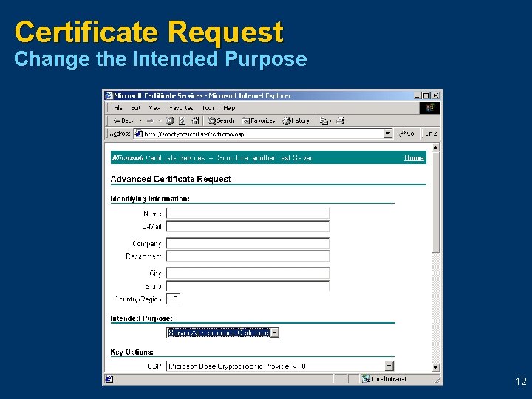Click the Mail icon in the toolbar
The width and height of the screenshot is (532, 399).
(x=324, y=120)
